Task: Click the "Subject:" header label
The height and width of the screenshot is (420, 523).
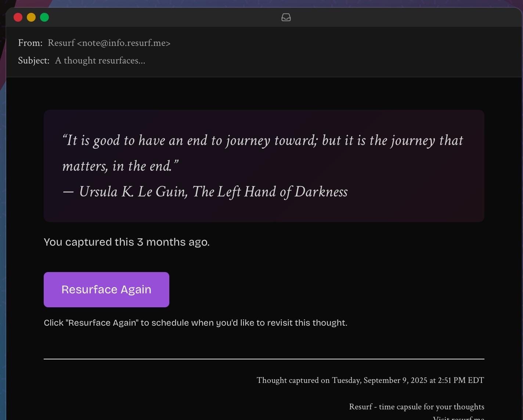Action: pos(33,61)
